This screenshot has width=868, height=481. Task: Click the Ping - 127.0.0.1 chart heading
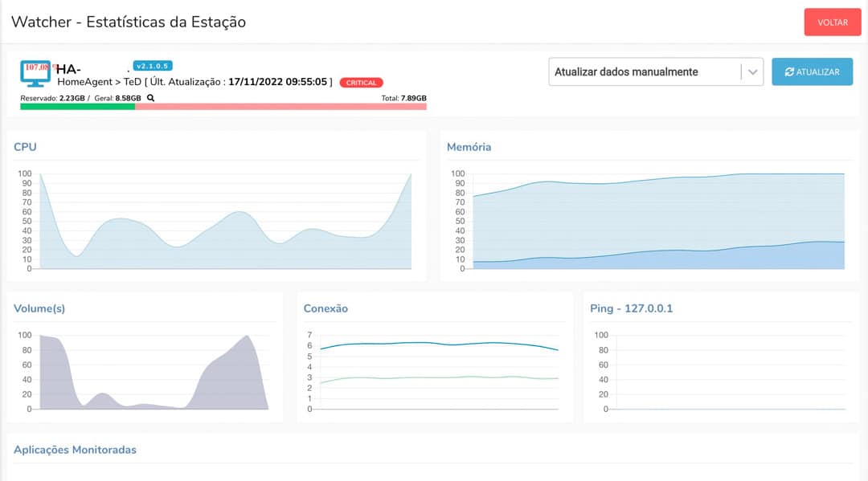[630, 308]
